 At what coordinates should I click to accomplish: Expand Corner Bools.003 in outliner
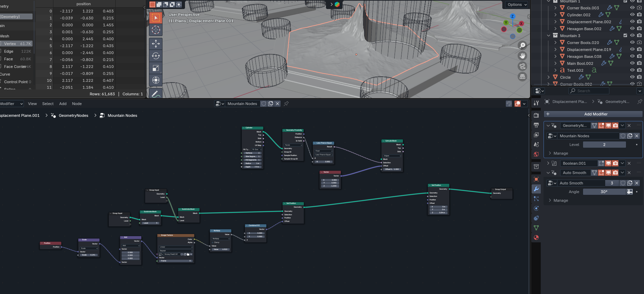coord(555,8)
